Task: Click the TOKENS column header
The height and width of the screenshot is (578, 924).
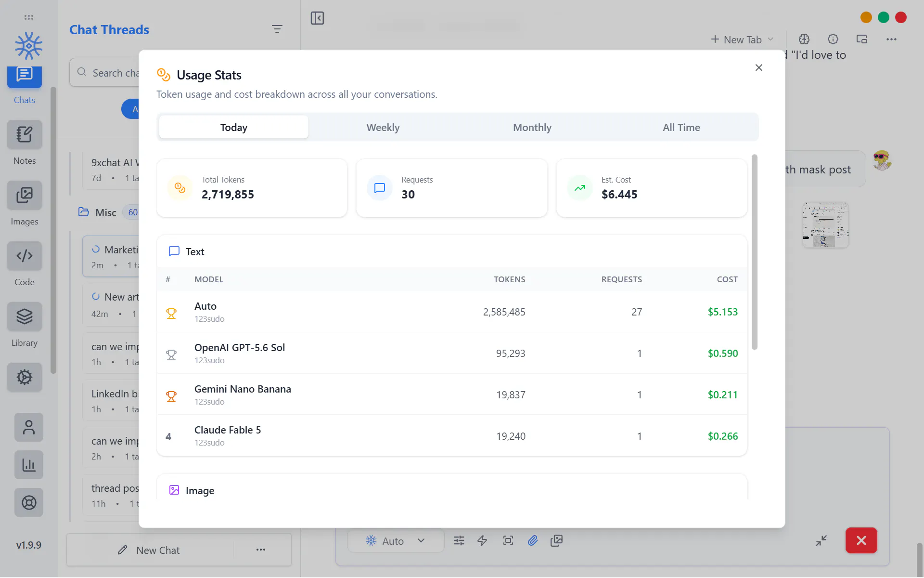Action: [510, 279]
